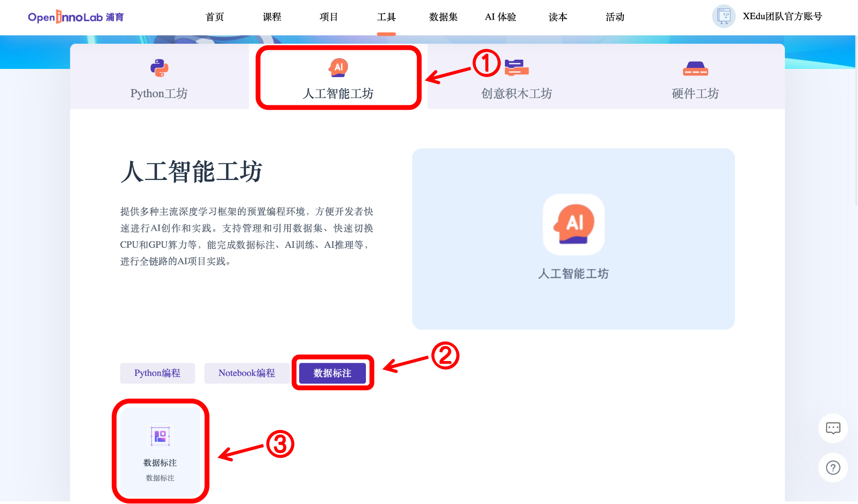Image resolution: width=858 pixels, height=504 pixels.
Task: Click the 人工智能工坊 page heading
Action: pos(191,172)
